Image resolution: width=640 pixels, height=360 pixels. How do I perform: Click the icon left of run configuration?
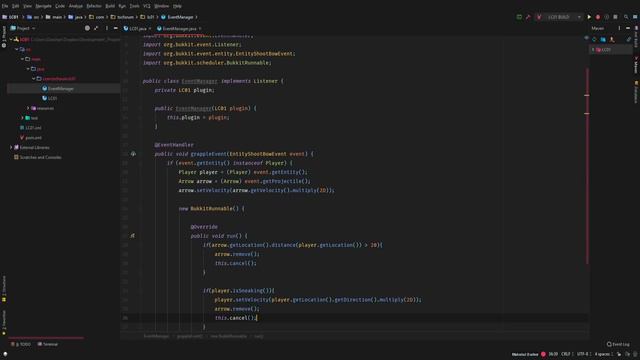[539, 17]
